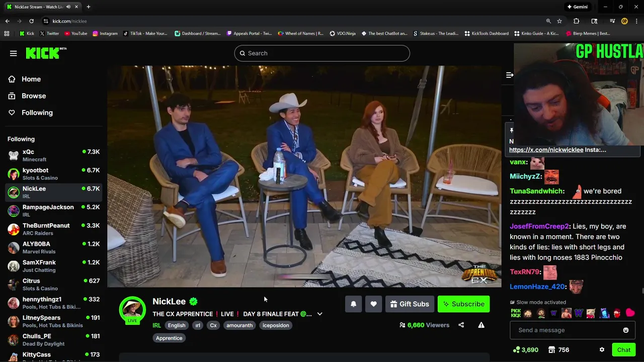Report stream using the warning triangle icon
This screenshot has height=362, width=644.
click(481, 325)
